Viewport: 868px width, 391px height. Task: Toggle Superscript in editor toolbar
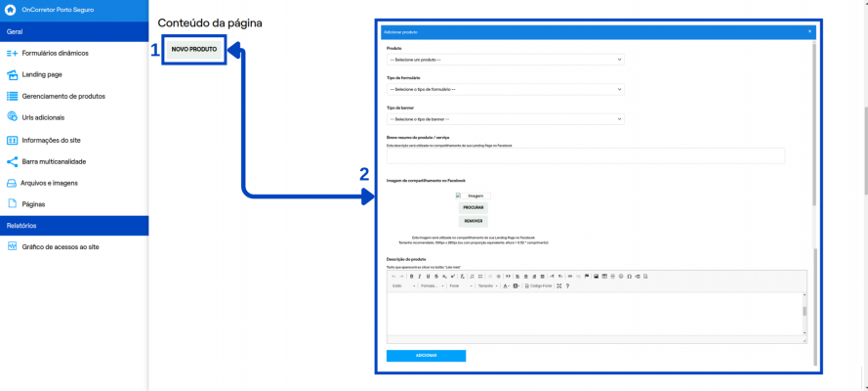pos(453,277)
